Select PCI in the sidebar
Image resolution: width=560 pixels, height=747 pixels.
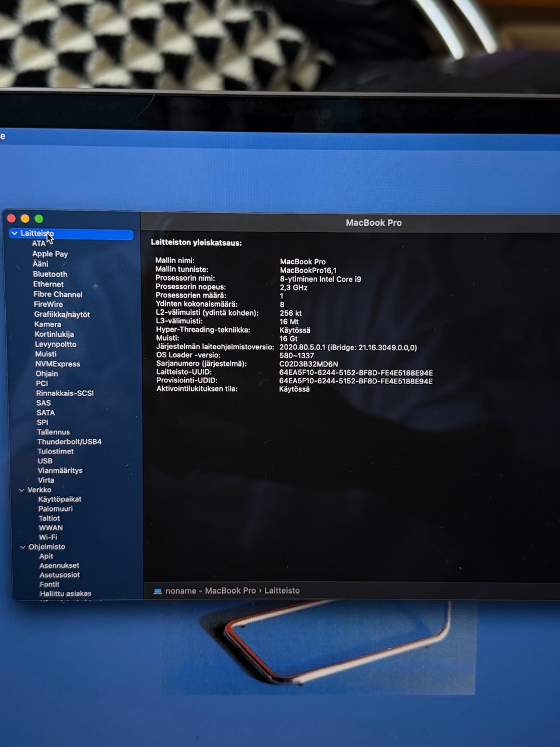(x=42, y=383)
